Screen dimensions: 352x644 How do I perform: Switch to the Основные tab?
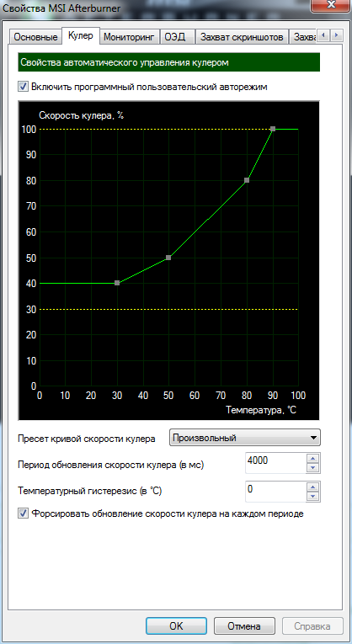pyautogui.click(x=35, y=37)
